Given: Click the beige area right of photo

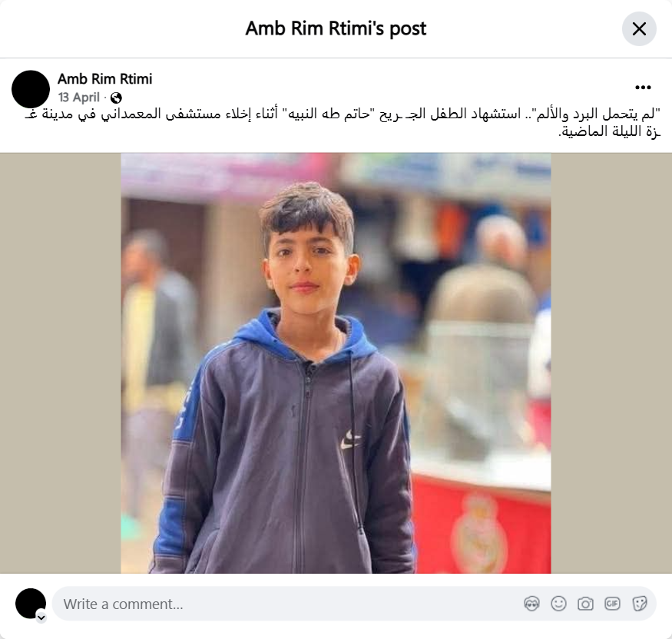Looking at the screenshot, I should tap(611, 363).
